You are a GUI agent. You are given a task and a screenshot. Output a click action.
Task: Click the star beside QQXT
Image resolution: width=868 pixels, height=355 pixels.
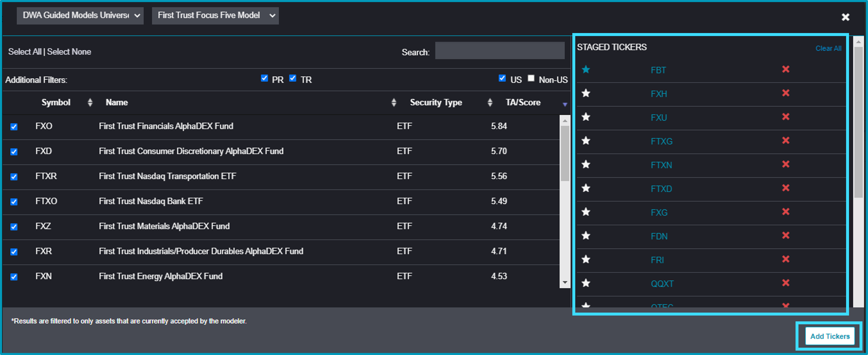586,283
